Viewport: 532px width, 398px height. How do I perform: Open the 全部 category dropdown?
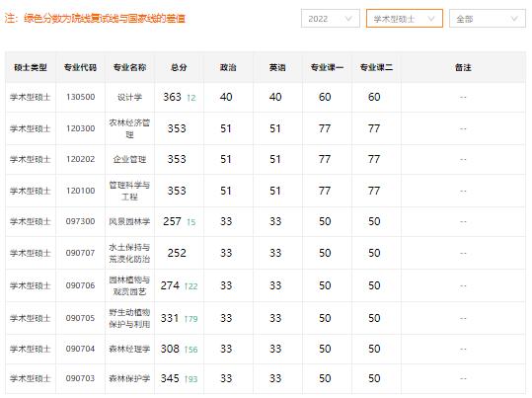488,19
